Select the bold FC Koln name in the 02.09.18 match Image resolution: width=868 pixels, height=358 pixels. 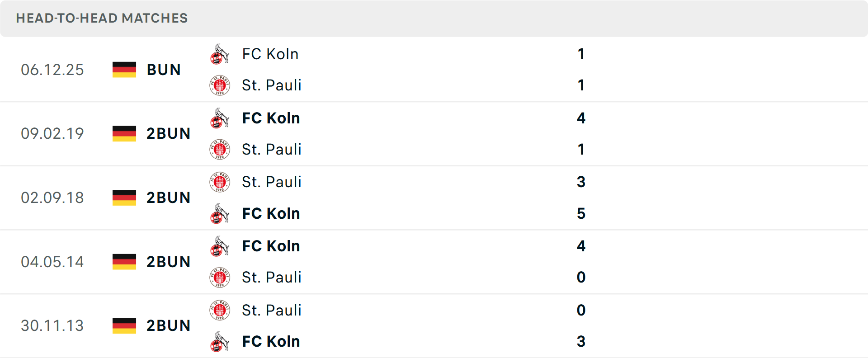pos(270,213)
